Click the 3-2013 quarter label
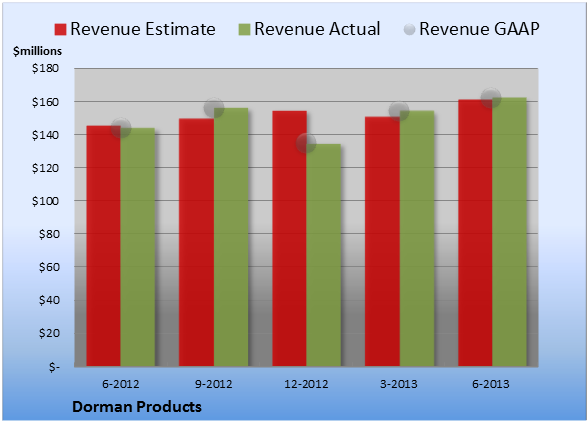Image resolution: width=588 pixels, height=422 pixels. point(399,384)
